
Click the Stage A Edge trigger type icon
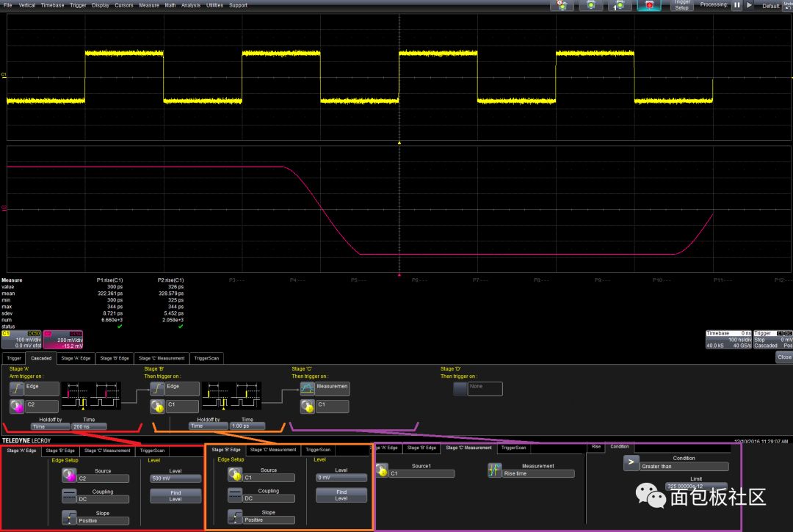tap(16, 388)
